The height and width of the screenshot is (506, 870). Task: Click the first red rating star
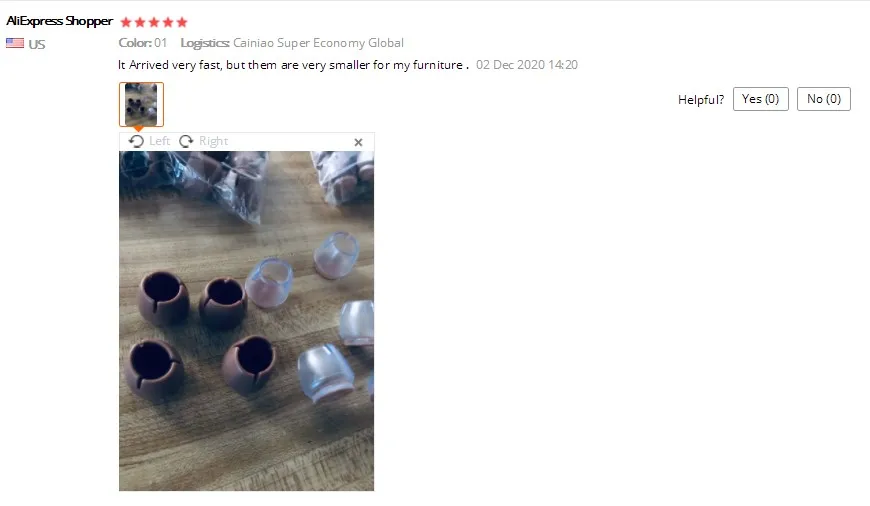(126, 22)
